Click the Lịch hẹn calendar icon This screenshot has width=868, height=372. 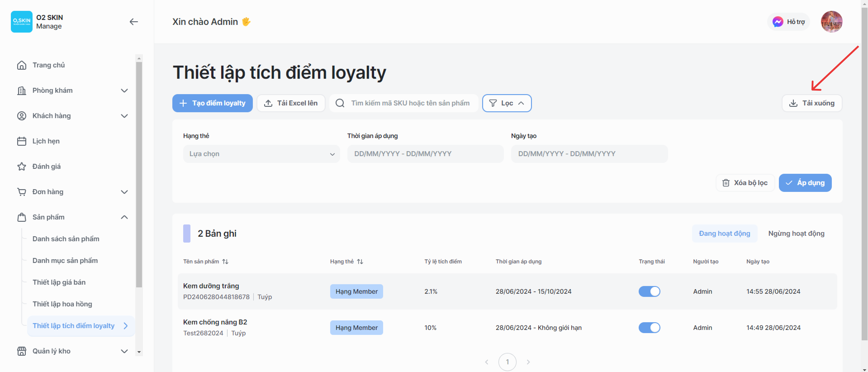pos(21,141)
